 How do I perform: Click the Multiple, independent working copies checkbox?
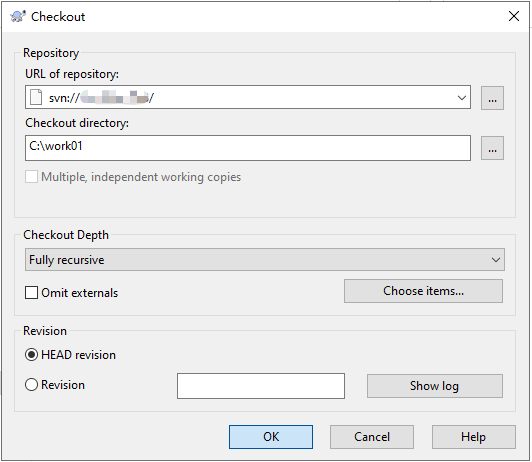pyautogui.click(x=32, y=177)
